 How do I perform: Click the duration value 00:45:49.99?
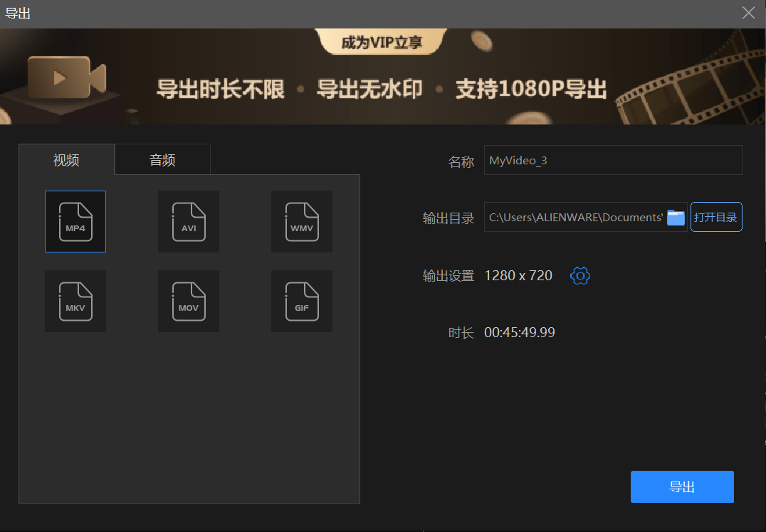518,331
